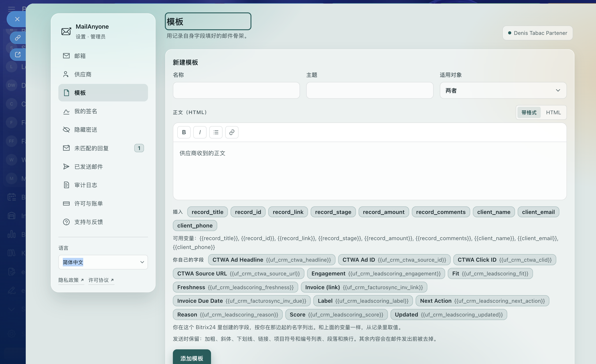Insert CTWA Source URL custom field
596x364 pixels.
point(239,273)
